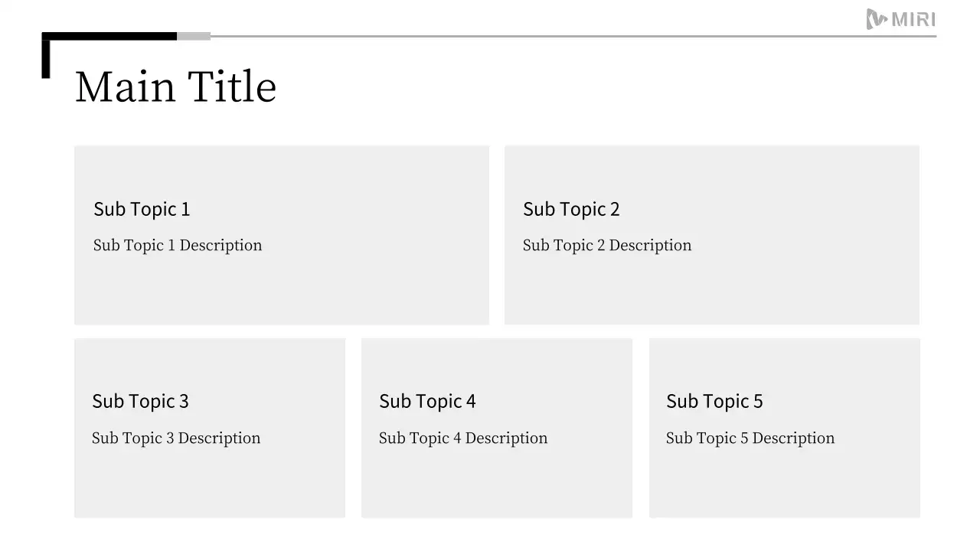Select the Sub Topic 4 heading
The height and width of the screenshot is (551, 980).
click(427, 401)
